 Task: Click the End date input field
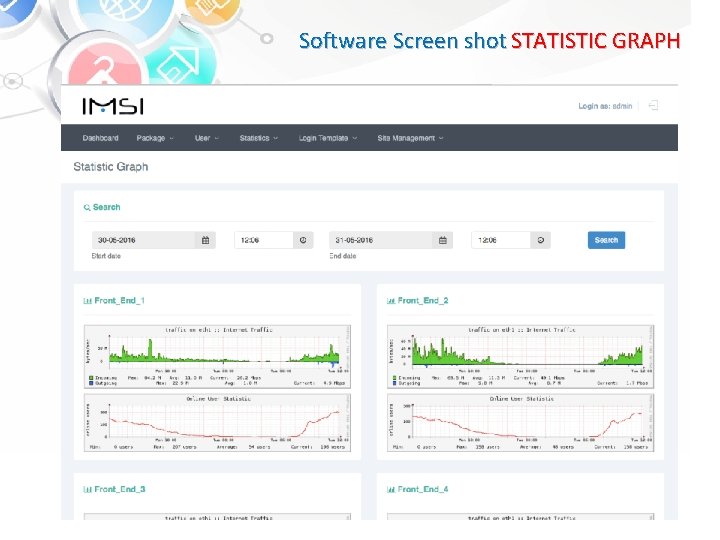coord(381,240)
